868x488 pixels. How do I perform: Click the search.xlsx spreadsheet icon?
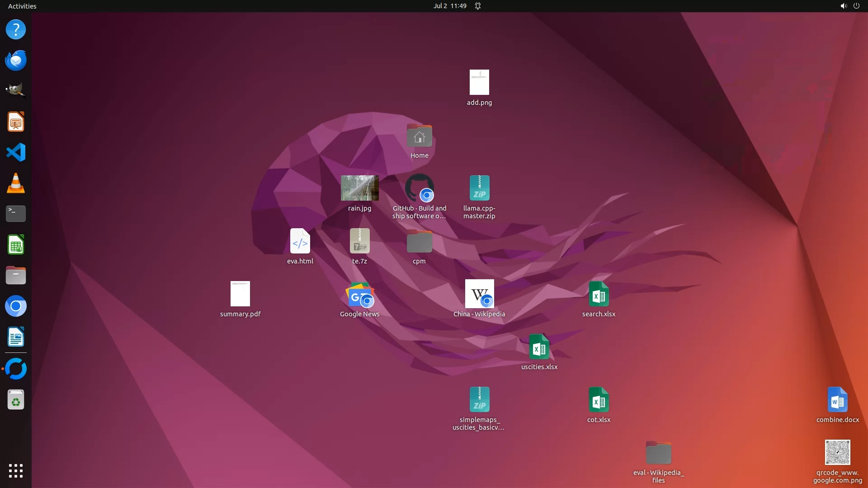599,294
